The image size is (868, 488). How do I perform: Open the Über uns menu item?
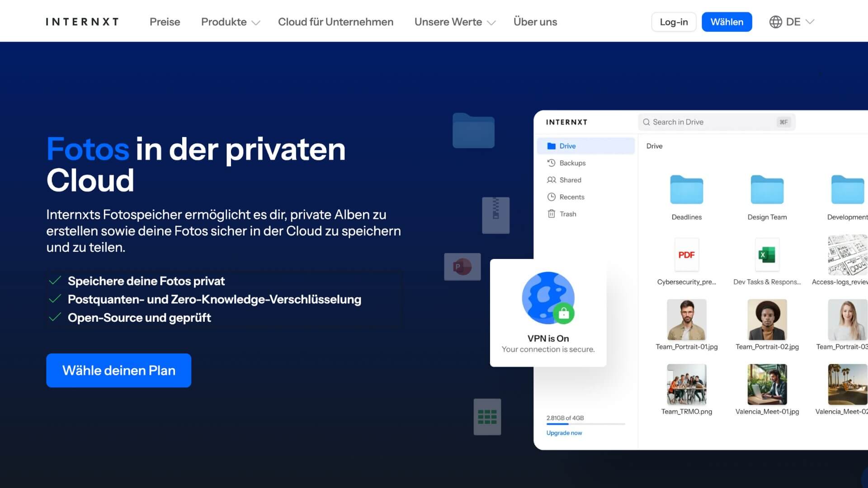click(535, 22)
